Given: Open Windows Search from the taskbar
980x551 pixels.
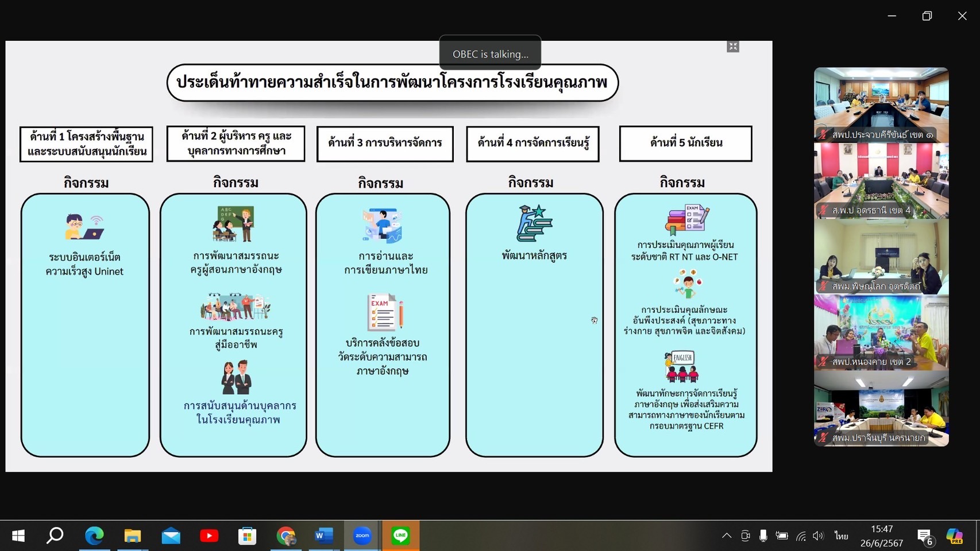Looking at the screenshot, I should click(x=55, y=536).
